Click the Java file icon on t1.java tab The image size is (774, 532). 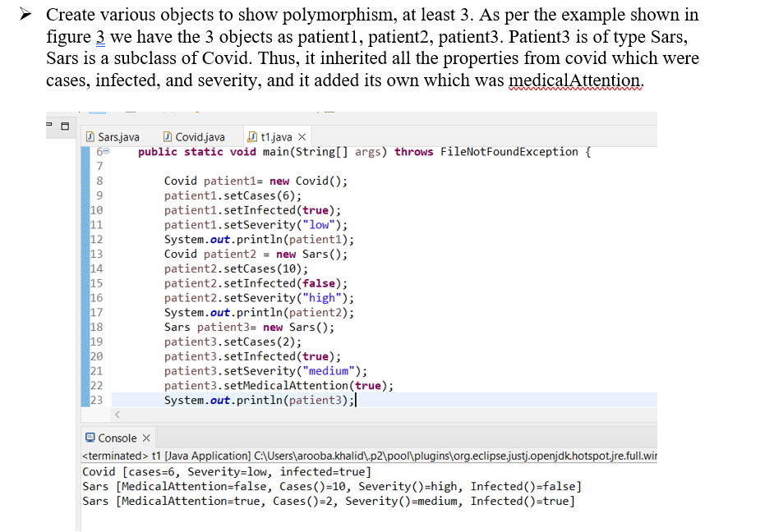click(252, 137)
